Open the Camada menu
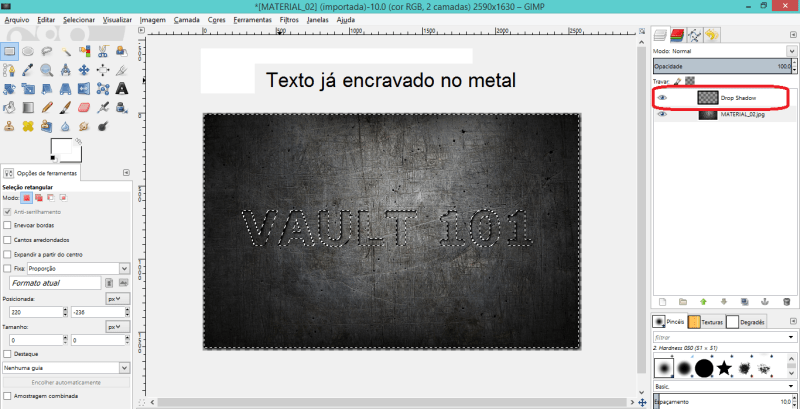This screenshot has width=800, height=409. click(186, 20)
